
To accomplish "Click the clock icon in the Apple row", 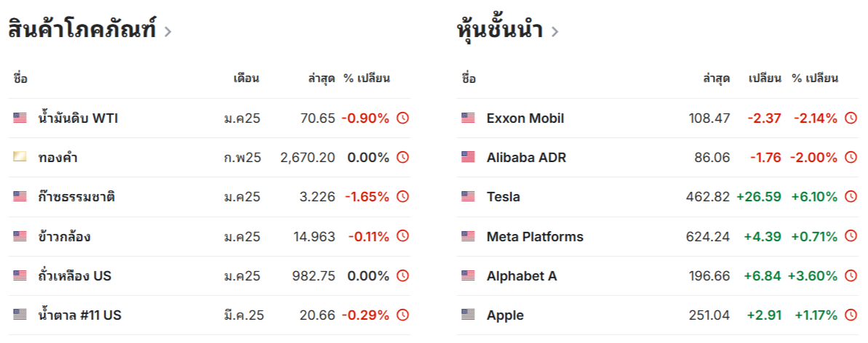I will (851, 315).
